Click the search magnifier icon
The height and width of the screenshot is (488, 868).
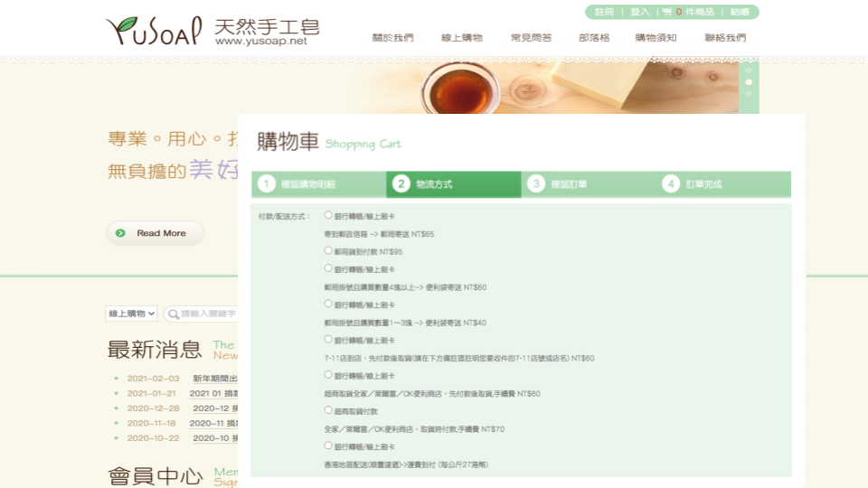pos(172,314)
